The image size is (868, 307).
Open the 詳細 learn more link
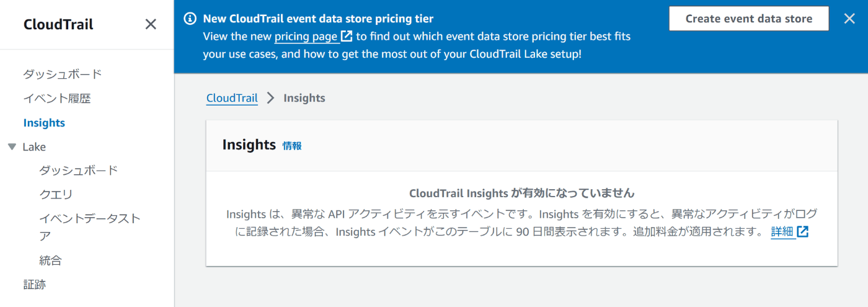click(x=782, y=232)
